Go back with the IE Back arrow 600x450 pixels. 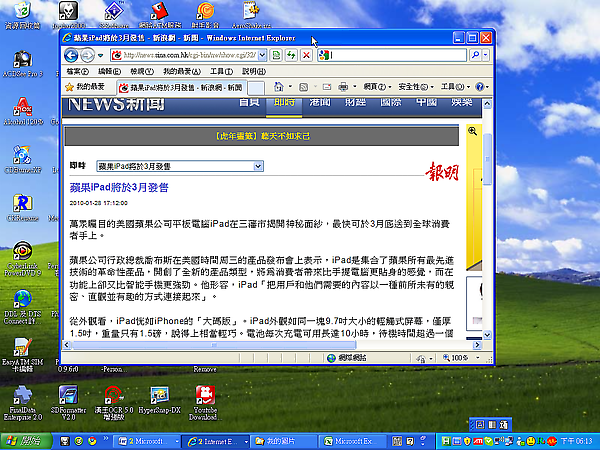point(71,55)
